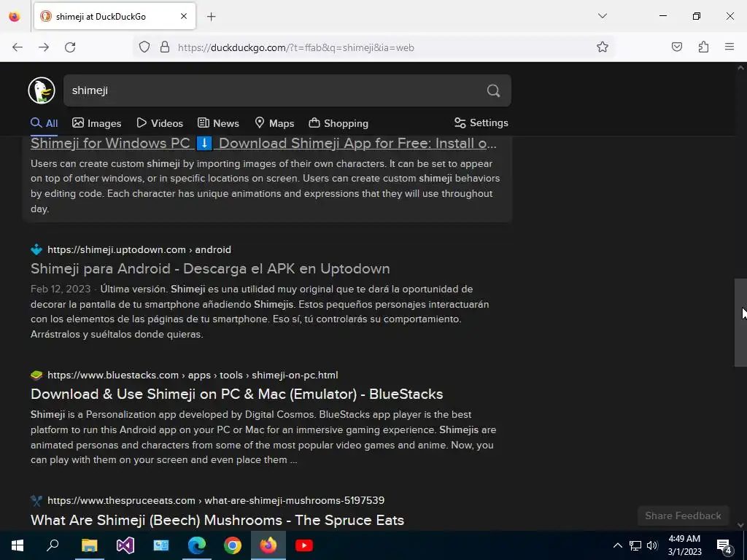The height and width of the screenshot is (560, 747).
Task: Open the YouTube taskbar icon
Action: click(x=304, y=545)
